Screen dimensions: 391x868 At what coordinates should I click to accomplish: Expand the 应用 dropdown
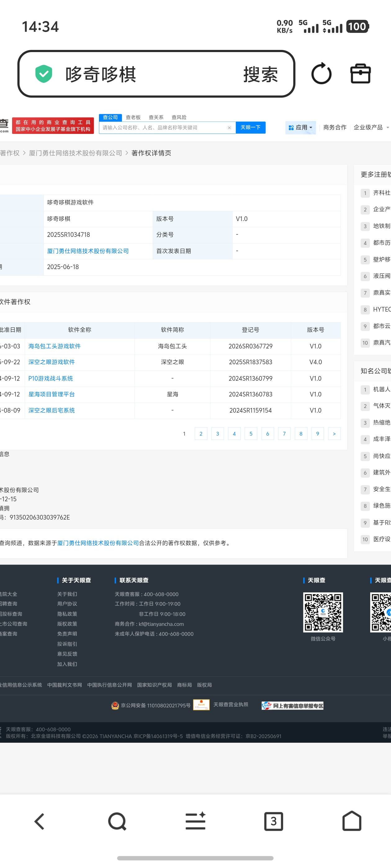[x=301, y=127]
